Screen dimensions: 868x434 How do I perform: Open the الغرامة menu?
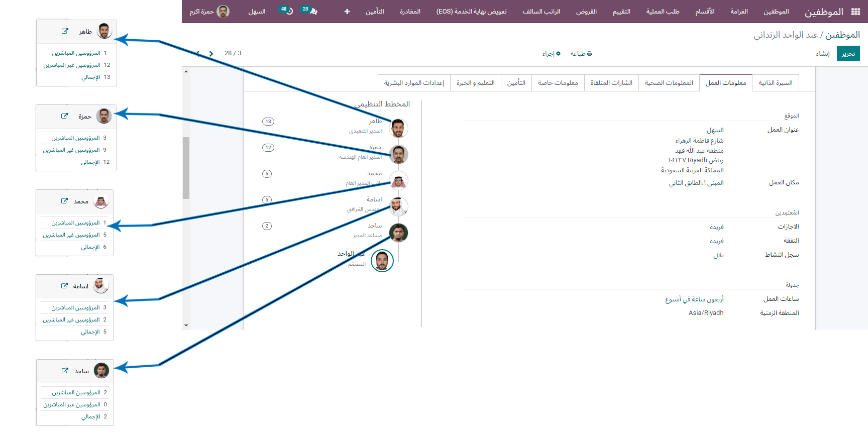click(x=739, y=12)
